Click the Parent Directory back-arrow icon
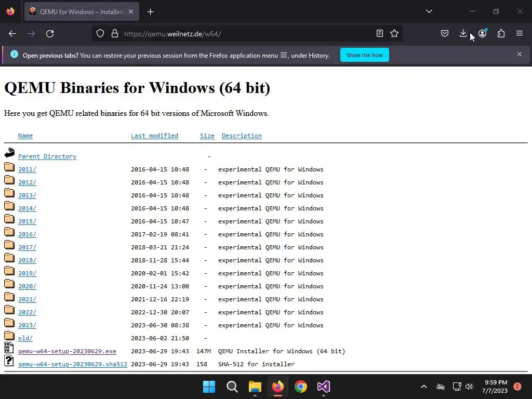The height and width of the screenshot is (399, 532). (9, 153)
